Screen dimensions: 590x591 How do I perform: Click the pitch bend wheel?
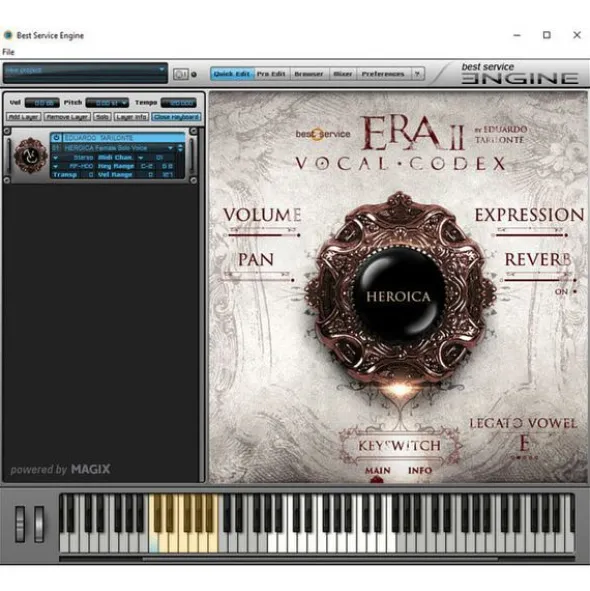tap(20, 524)
